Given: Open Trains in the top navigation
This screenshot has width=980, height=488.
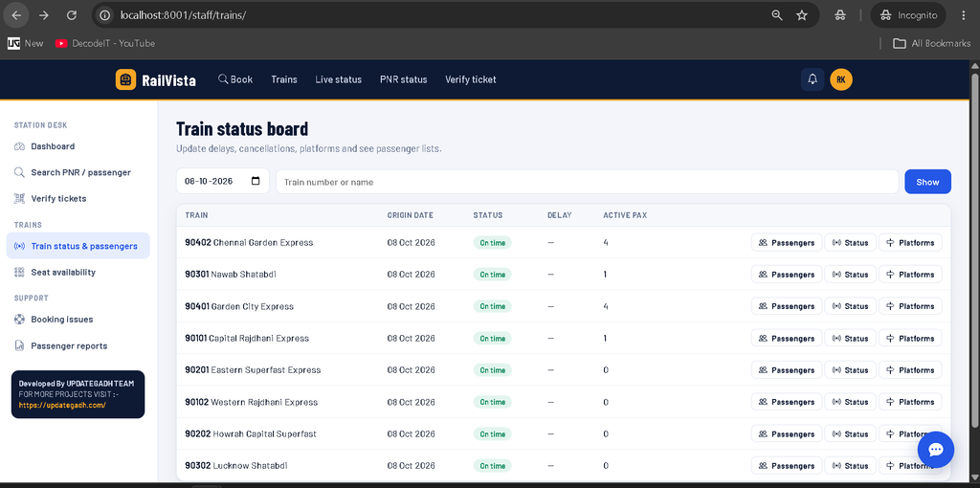Looking at the screenshot, I should click(x=284, y=79).
